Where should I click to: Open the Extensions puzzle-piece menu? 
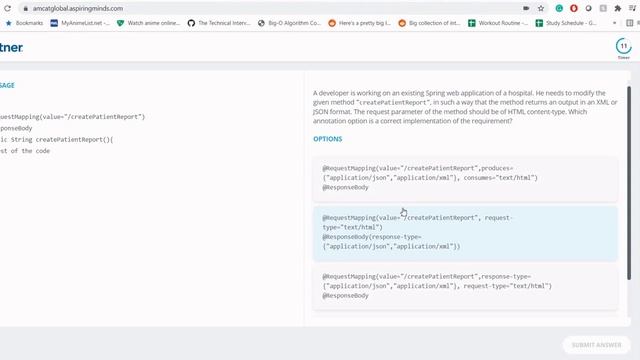tap(618, 8)
